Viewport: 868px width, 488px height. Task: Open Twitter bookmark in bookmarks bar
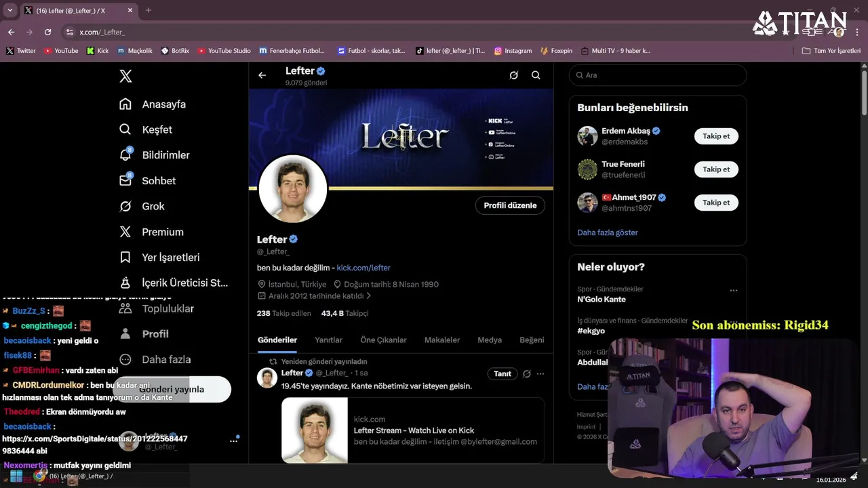pos(21,51)
